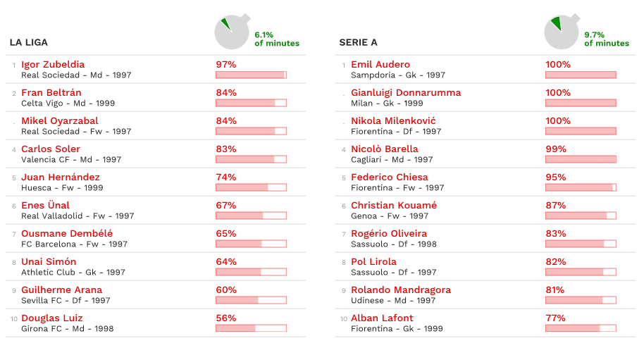Screen dimensions: 644x348
Task: Open Unai Simón's player link
Action: pyautogui.click(x=49, y=262)
